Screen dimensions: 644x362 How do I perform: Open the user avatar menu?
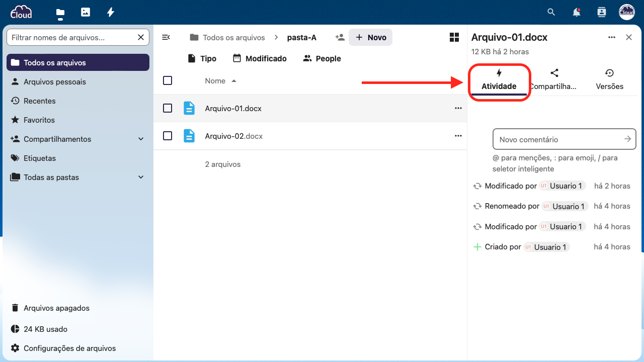(626, 12)
